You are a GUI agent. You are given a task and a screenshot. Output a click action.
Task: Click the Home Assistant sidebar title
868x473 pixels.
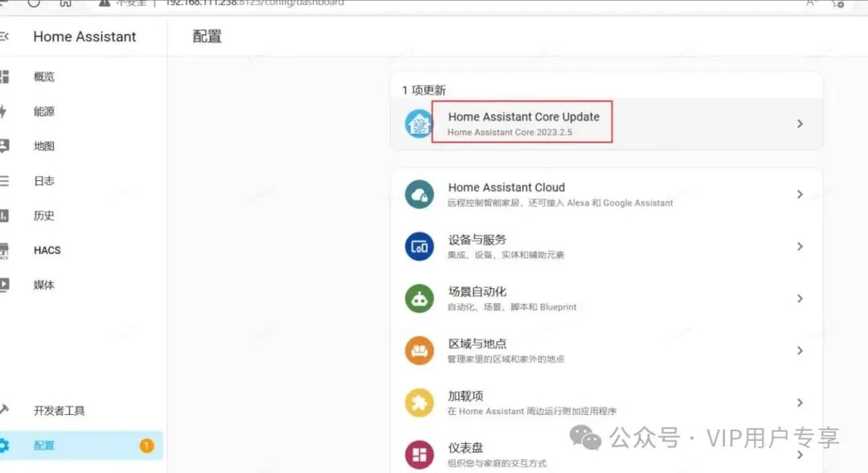pos(84,36)
